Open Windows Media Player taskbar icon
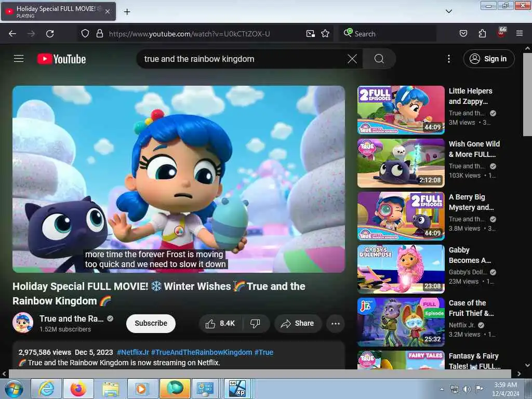Screen dimensions: 532x399 pyautogui.click(x=142, y=389)
